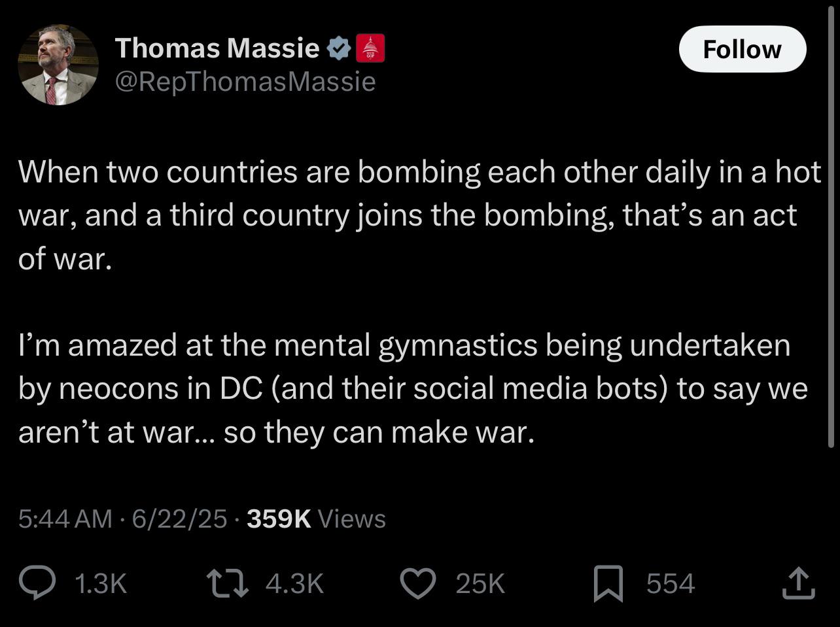Click the 25K likes count
This screenshot has width=840, height=627.
click(x=480, y=583)
